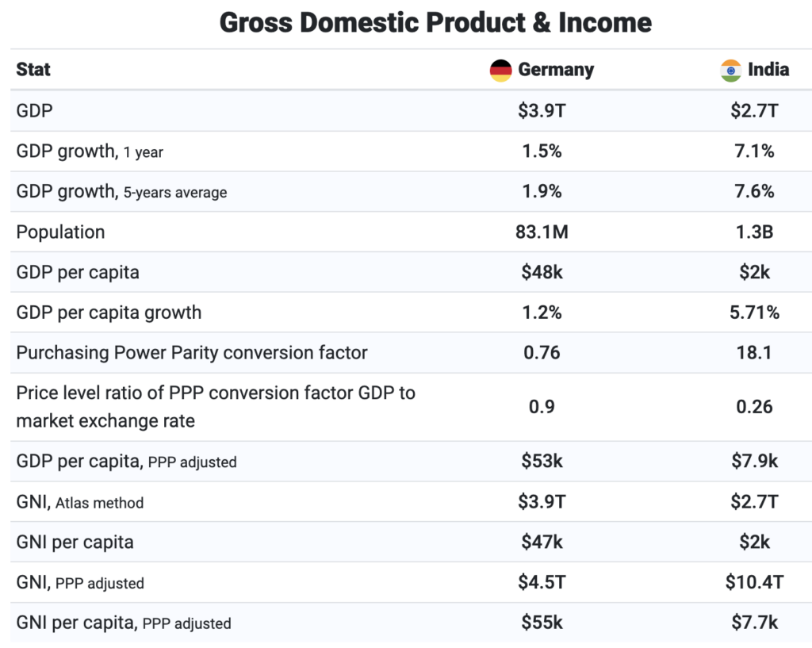This screenshot has height=648, width=812.
Task: Click Germany's PPP adjusted GDP per capita $53k
Action: (x=542, y=461)
